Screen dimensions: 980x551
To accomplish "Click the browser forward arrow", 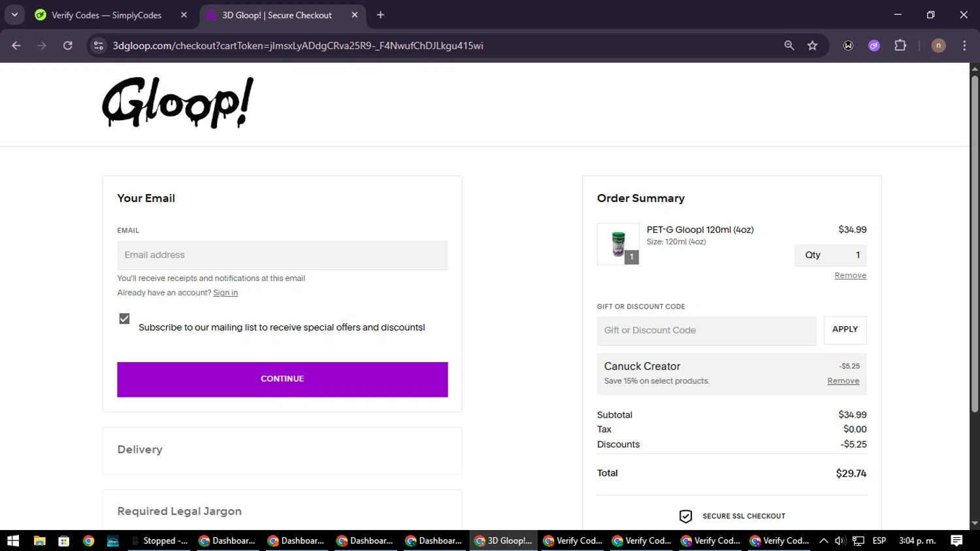I will pos(42,46).
